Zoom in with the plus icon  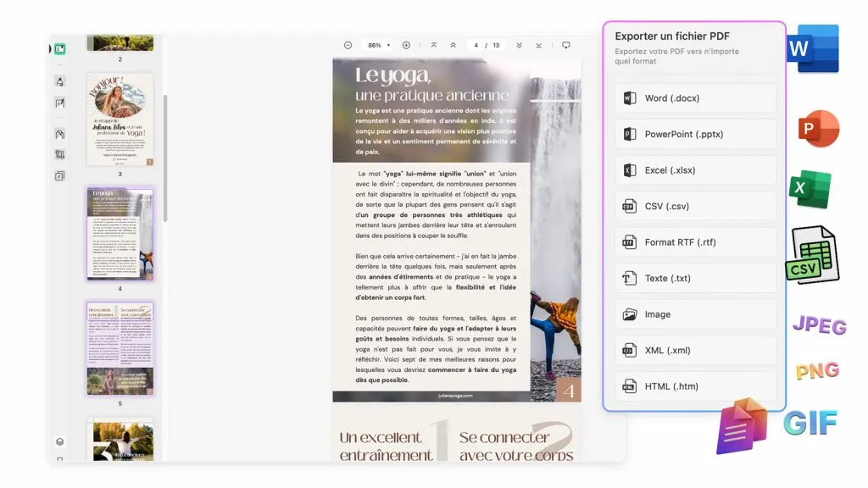point(406,45)
